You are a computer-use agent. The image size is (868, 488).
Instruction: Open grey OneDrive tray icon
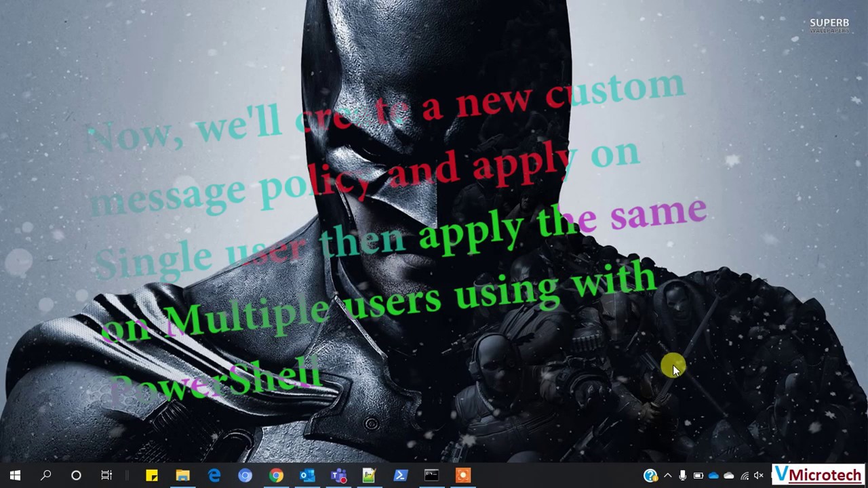[729, 476]
